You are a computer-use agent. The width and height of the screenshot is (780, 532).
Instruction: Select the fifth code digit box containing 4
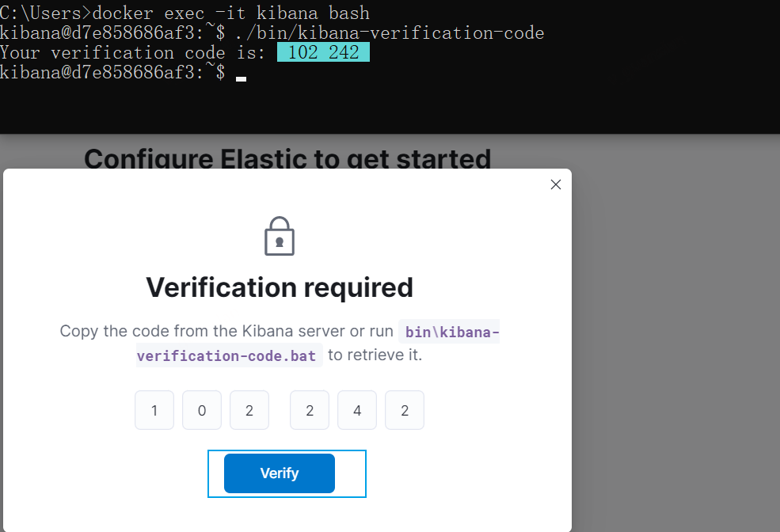click(357, 410)
